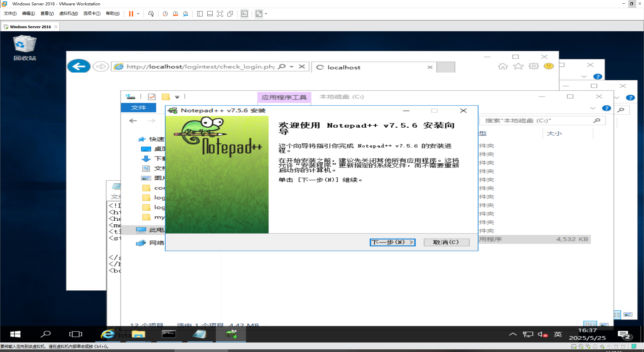Toggle the VMware library sidebar view
Screen dimensions: 644x352
click(x=200, y=14)
